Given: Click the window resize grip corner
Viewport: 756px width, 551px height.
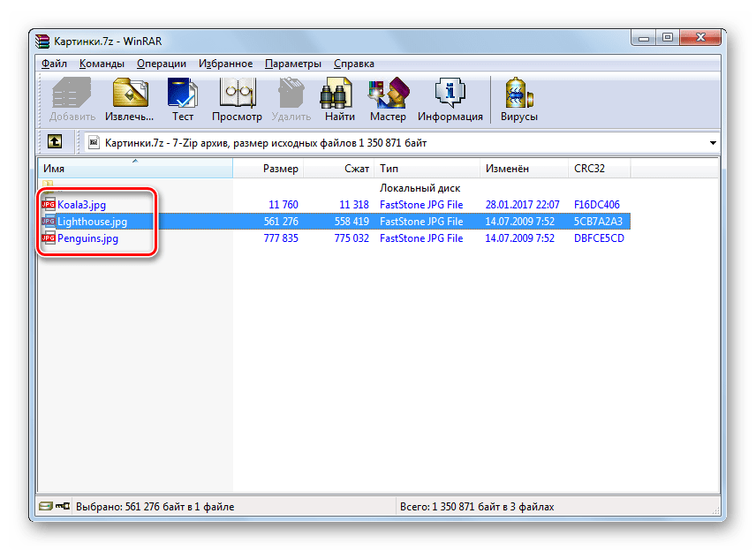Looking at the screenshot, I should tap(715, 510).
